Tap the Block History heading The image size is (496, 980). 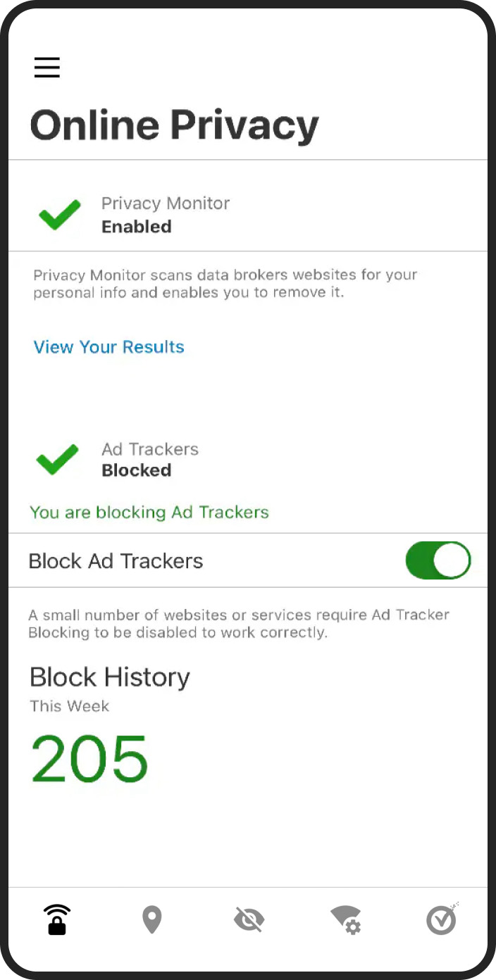110,677
